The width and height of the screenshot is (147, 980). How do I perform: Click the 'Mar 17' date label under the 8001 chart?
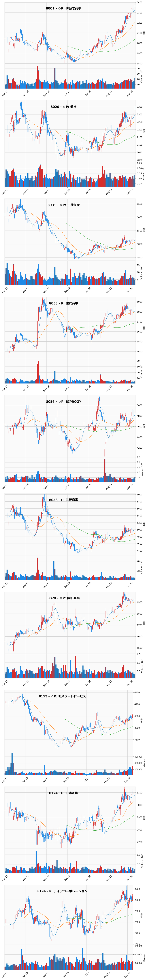click(x=5, y=94)
